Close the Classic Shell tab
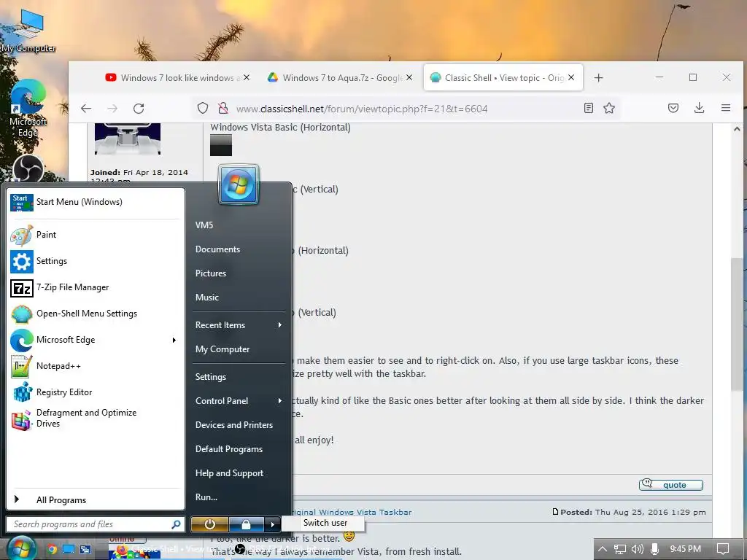The image size is (747, 560). point(571,77)
